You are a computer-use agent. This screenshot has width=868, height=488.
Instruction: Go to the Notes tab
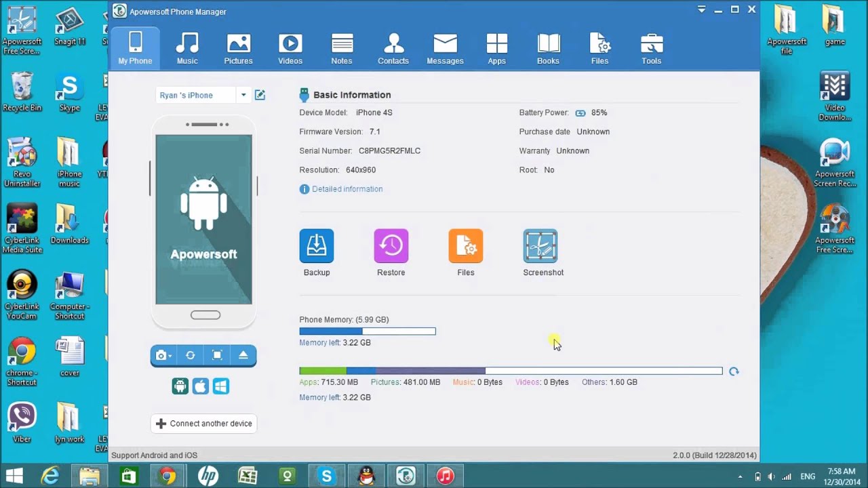point(342,48)
